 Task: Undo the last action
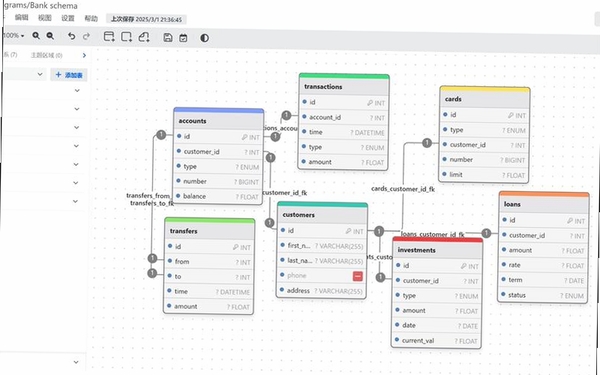pyautogui.click(x=71, y=36)
